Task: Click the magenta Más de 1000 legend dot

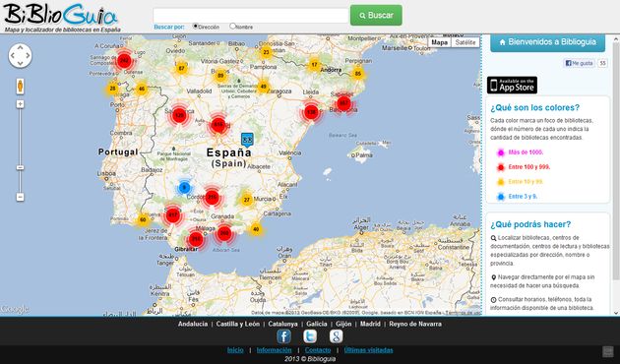Action: point(501,152)
